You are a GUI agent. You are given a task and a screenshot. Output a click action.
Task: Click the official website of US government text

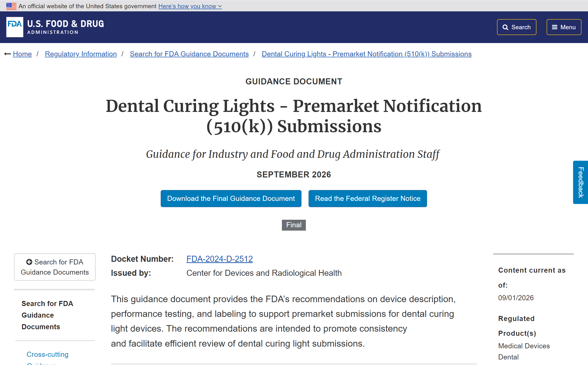tap(87, 6)
